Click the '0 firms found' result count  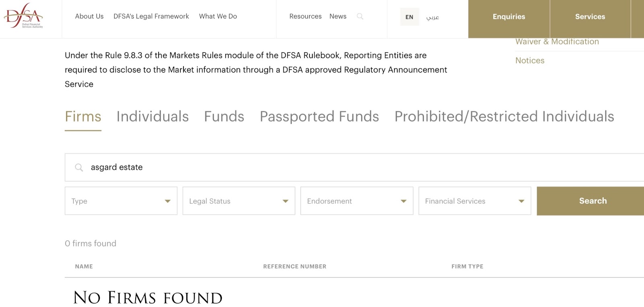click(x=91, y=243)
